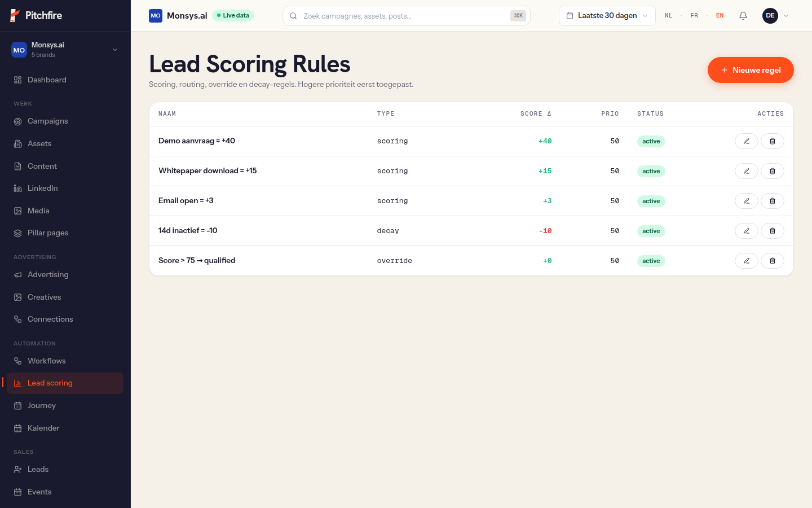Click the Advertising megaphone icon

tap(17, 275)
